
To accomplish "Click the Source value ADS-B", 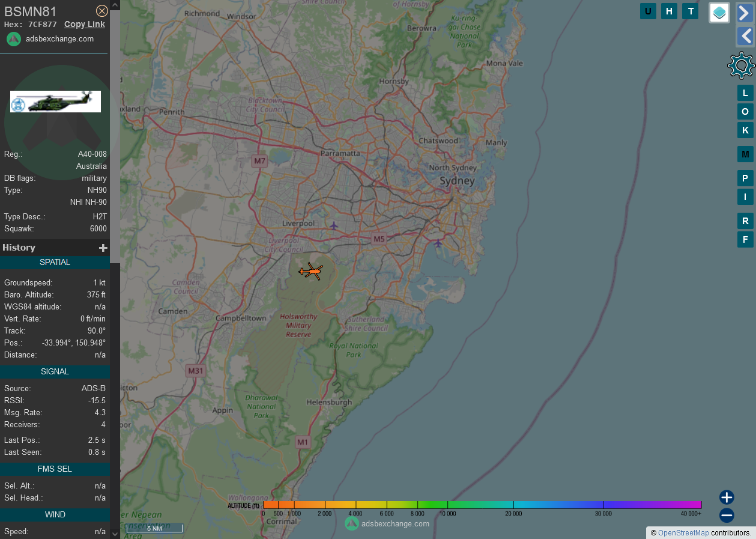I will tap(94, 389).
